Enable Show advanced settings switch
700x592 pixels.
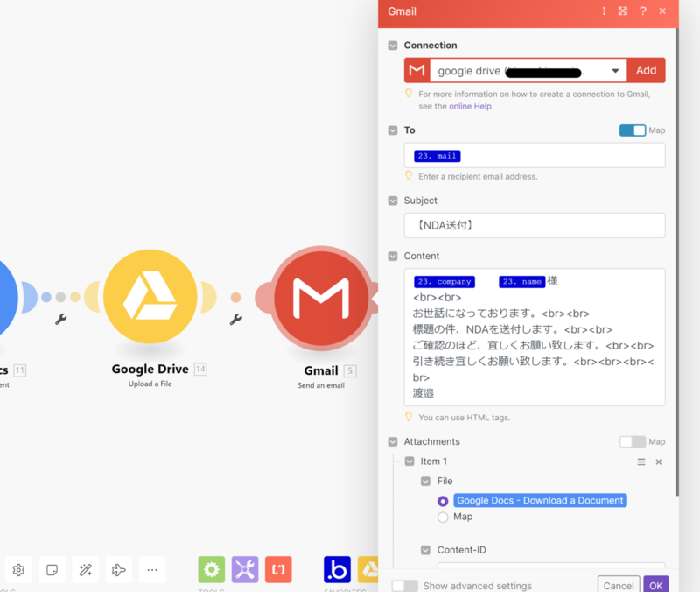pyautogui.click(x=404, y=586)
